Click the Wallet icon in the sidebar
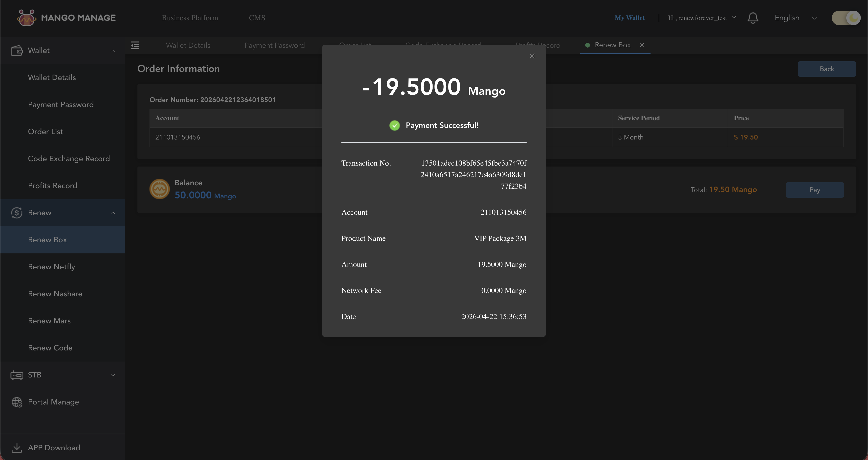This screenshot has height=460, width=868. tap(16, 51)
